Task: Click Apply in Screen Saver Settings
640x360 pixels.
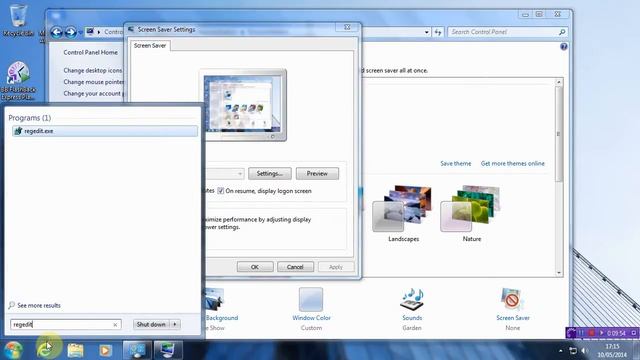Action: pyautogui.click(x=336, y=267)
